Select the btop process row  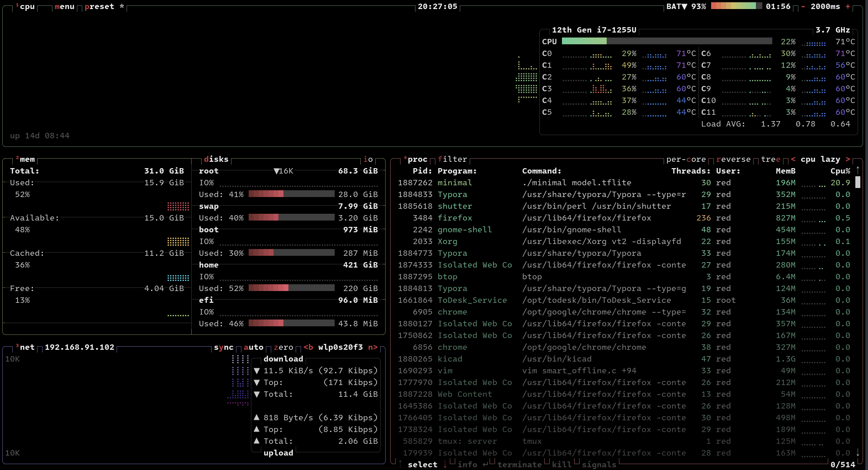tap(624, 277)
